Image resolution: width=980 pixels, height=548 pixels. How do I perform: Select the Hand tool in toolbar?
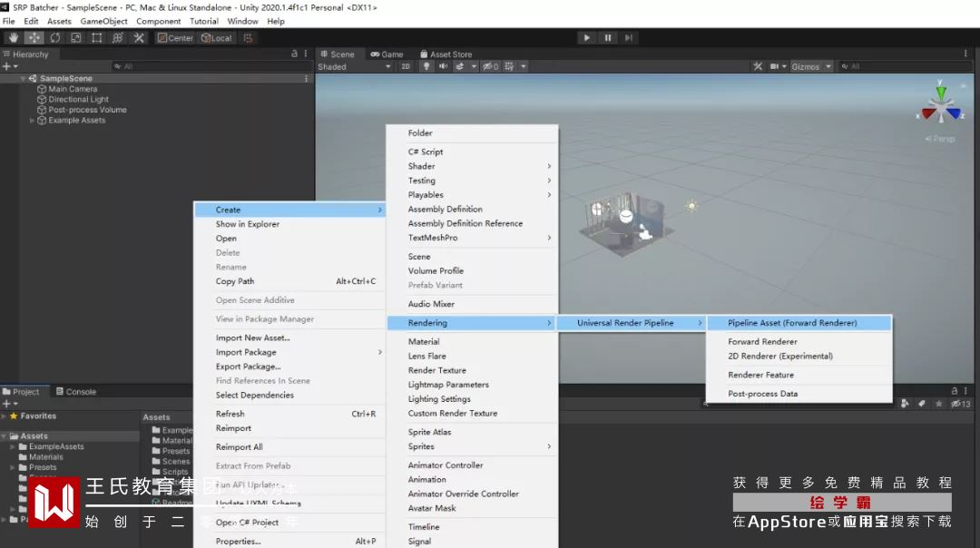click(13, 37)
